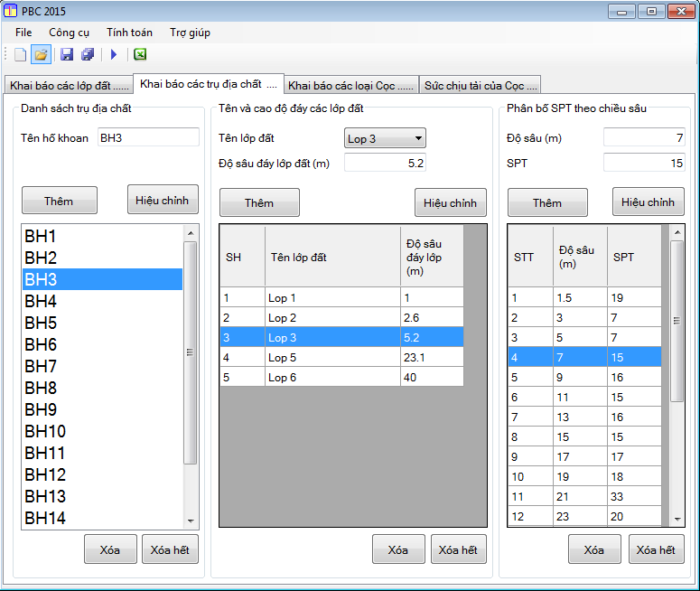
Task: Click Xóa button below soil layer table
Action: (x=398, y=549)
